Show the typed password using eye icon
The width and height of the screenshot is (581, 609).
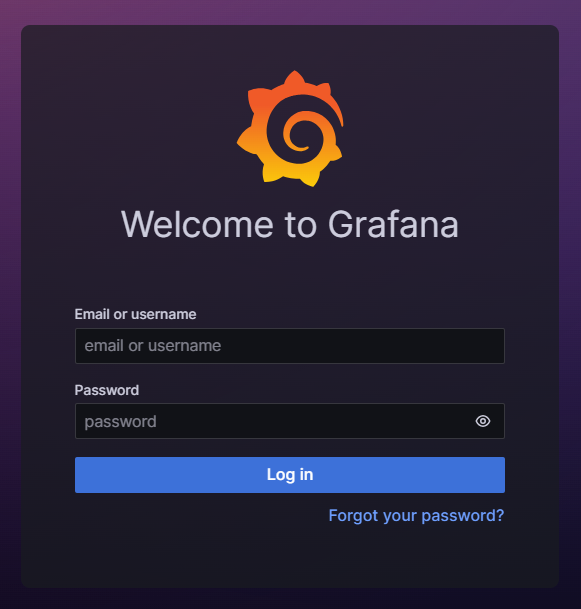483,421
